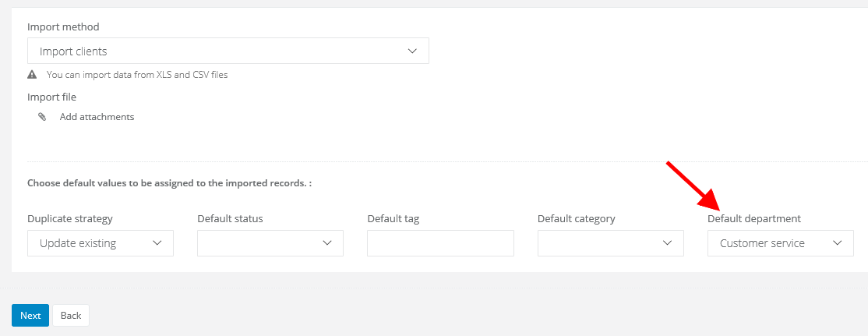Click the XLS and CSV files notice text
This screenshot has width=868, height=336.
click(137, 75)
